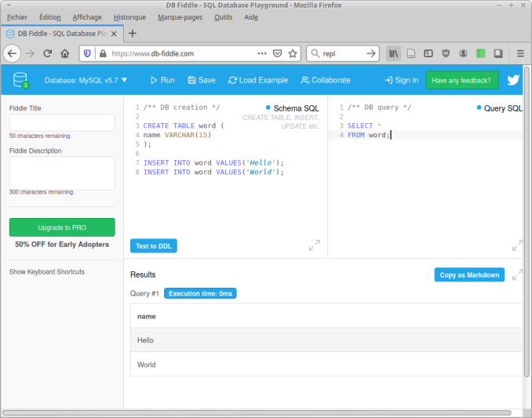Click Sign in link
This screenshot has width=532, height=418.
pos(402,80)
